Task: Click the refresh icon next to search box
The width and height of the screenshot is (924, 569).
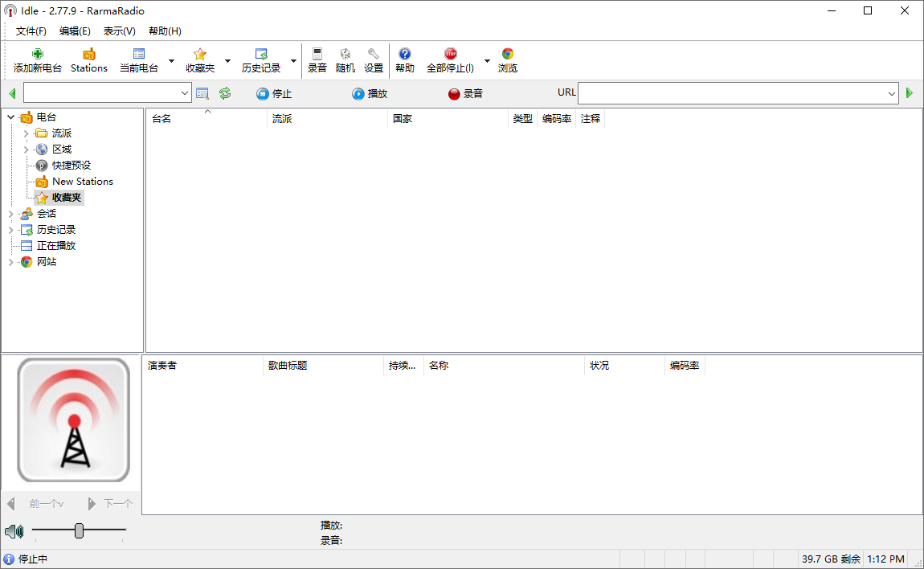Action: click(224, 92)
